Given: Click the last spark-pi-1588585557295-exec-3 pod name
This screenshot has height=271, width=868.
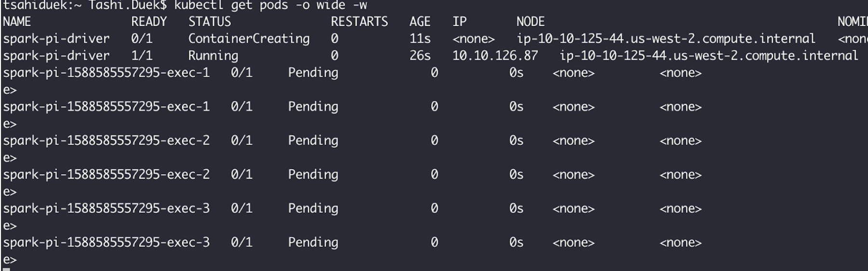Looking at the screenshot, I should [x=106, y=243].
